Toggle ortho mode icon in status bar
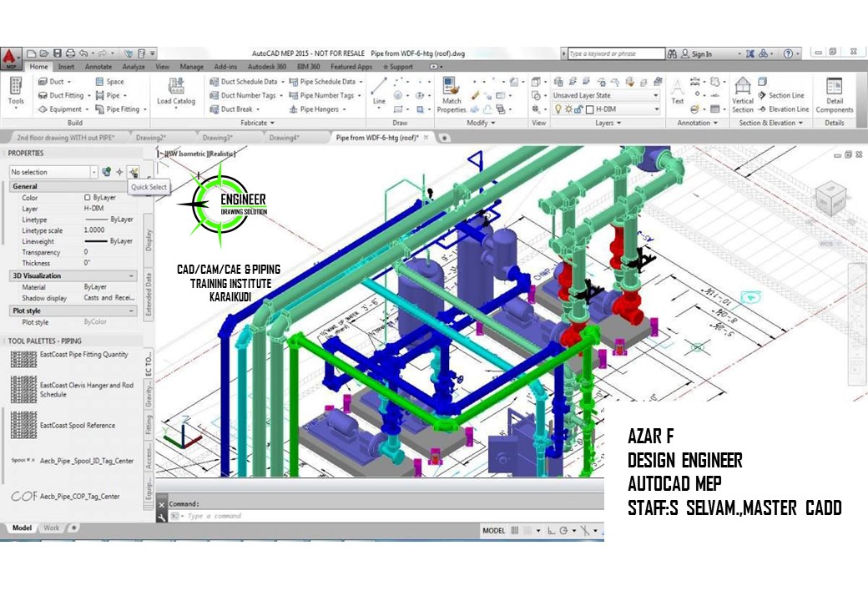868x601 pixels. tap(552, 530)
